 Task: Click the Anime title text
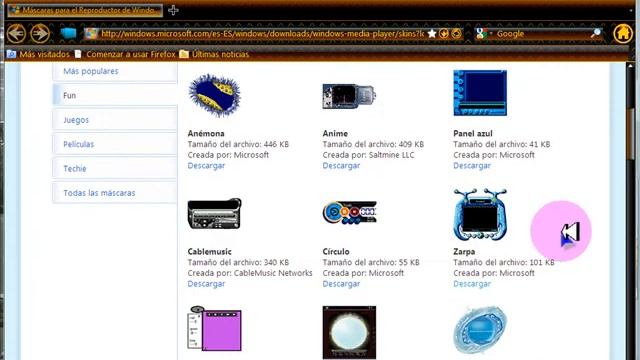click(x=335, y=133)
